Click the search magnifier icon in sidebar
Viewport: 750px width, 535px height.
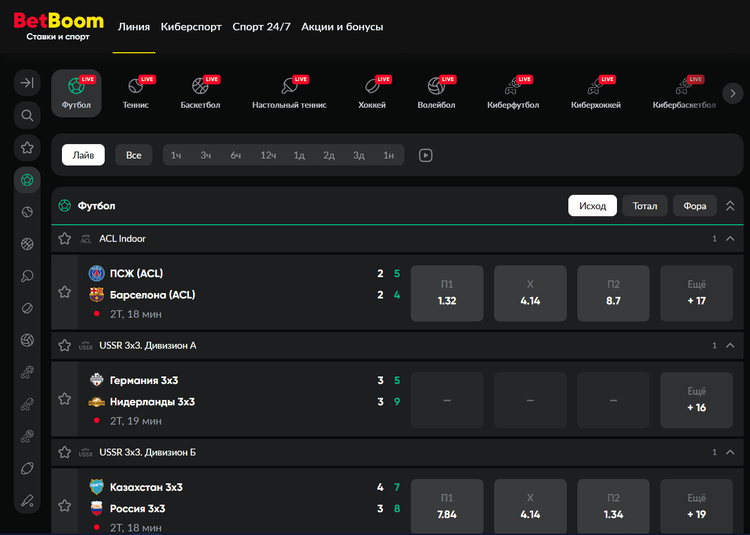(x=27, y=115)
